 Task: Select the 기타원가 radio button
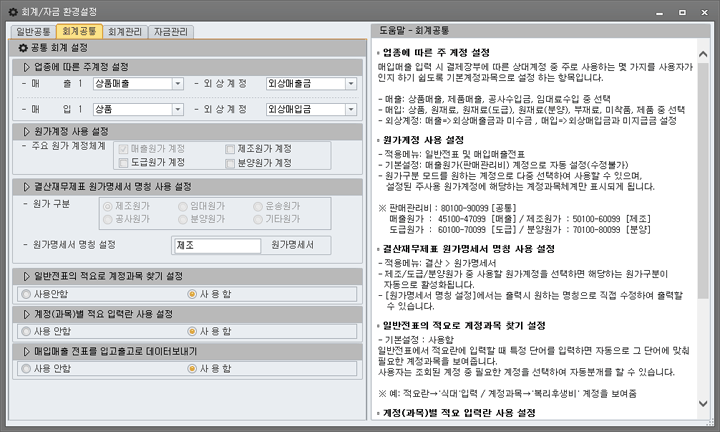(258, 219)
